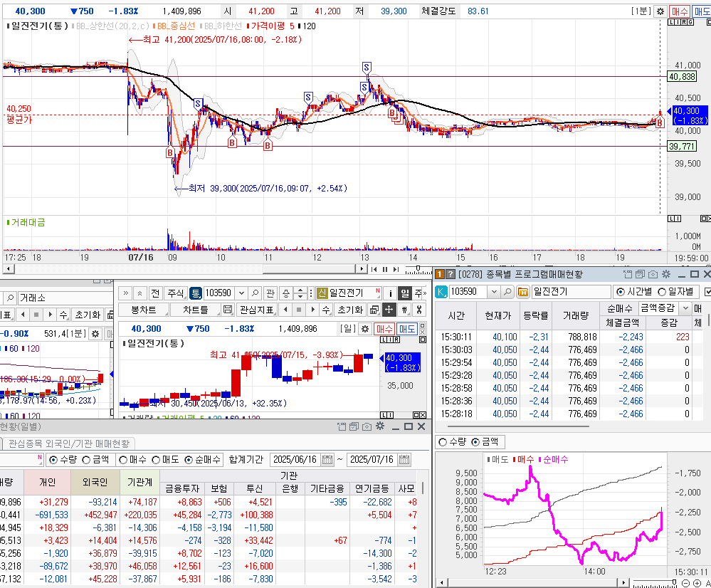711x588 pixels.
Task: Open the 관심지표 indicators menu
Action: (257, 310)
